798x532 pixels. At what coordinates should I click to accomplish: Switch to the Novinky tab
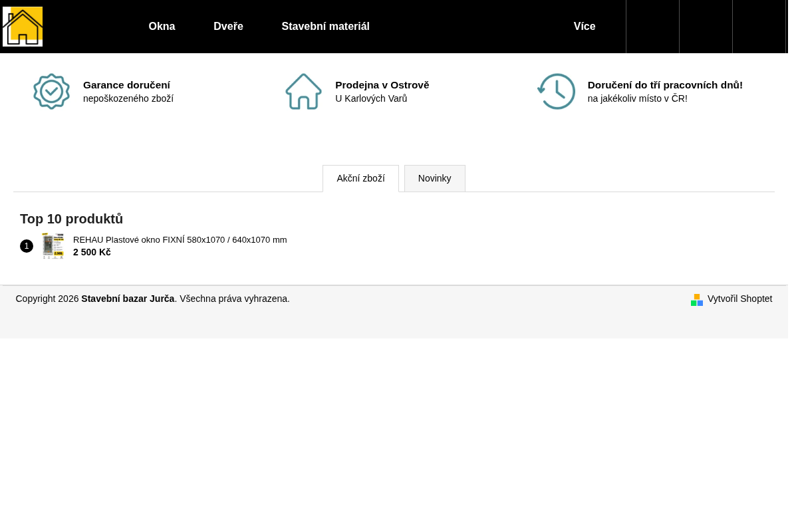coord(434,178)
